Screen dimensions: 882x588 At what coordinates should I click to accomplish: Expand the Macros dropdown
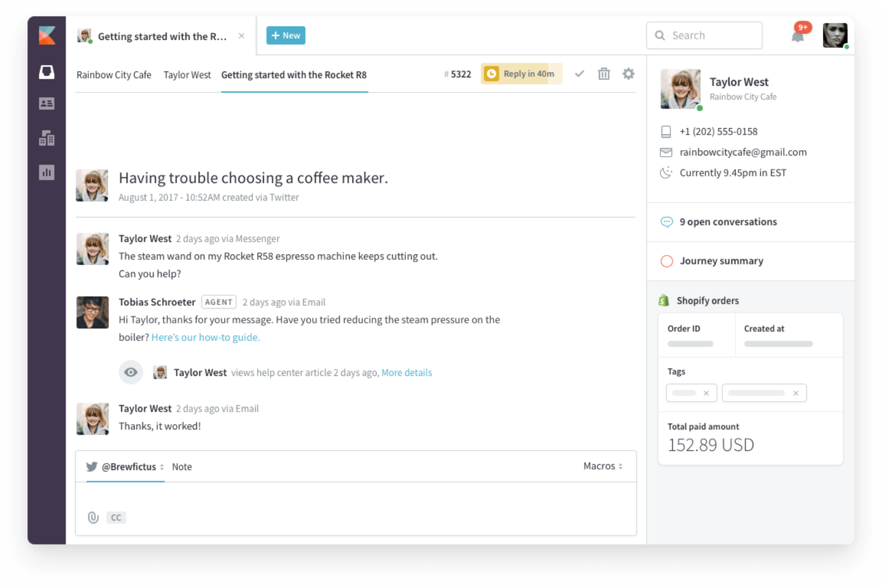coord(603,466)
